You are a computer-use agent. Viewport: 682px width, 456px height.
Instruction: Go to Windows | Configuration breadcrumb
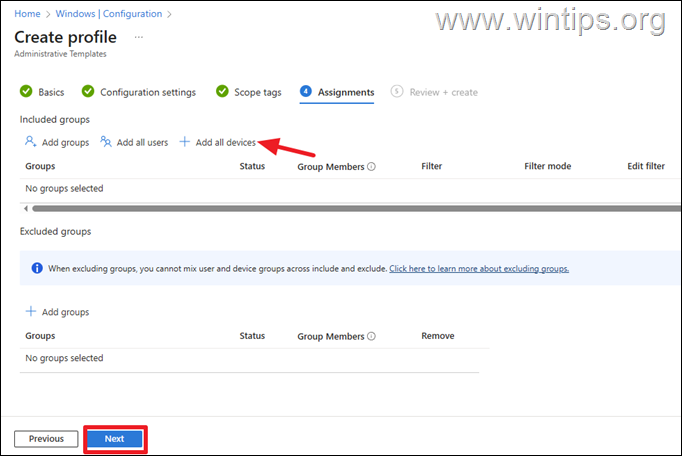(x=109, y=14)
